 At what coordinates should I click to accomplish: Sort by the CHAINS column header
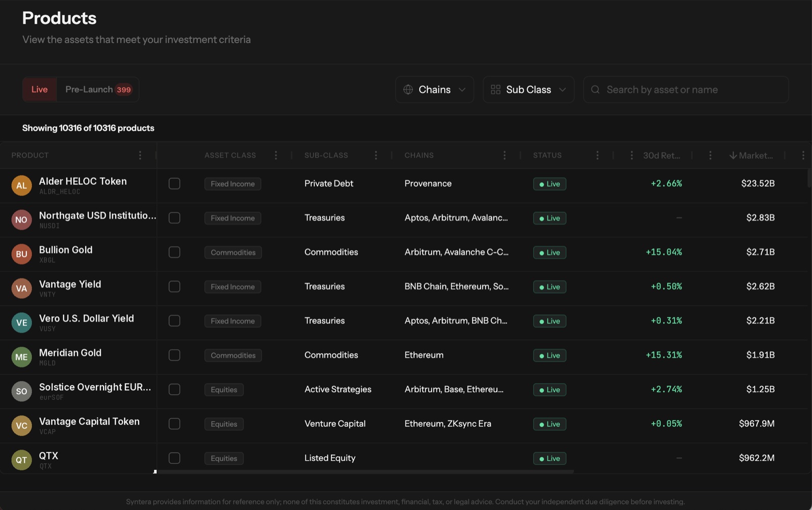tap(419, 155)
